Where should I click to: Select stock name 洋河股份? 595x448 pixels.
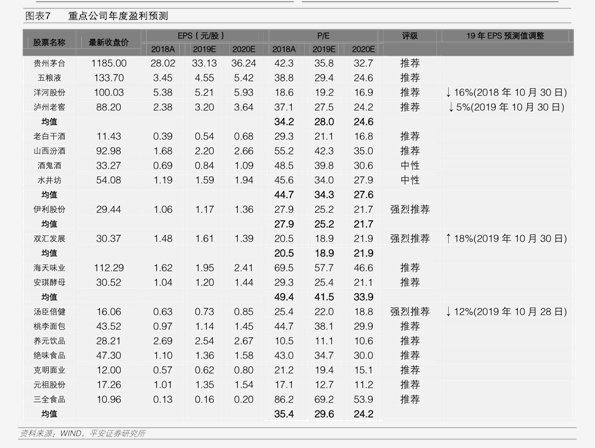(x=49, y=93)
